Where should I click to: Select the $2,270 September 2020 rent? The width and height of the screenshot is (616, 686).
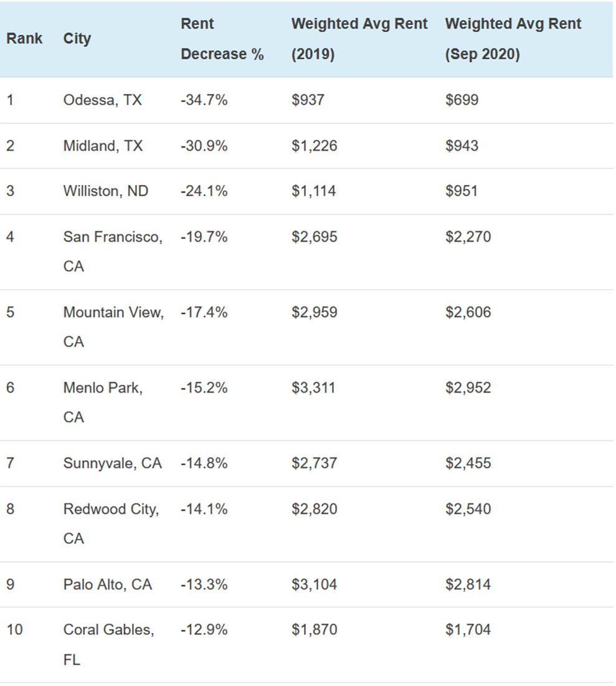(468, 237)
